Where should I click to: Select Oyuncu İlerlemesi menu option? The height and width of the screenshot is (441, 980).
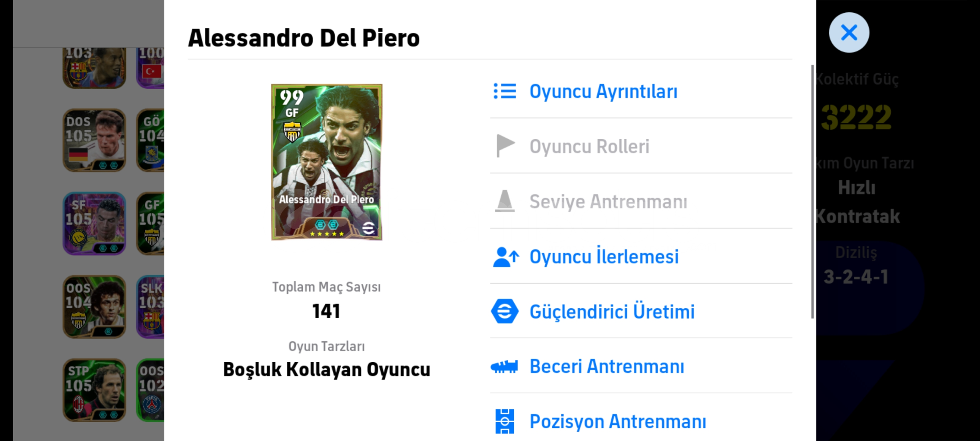604,257
